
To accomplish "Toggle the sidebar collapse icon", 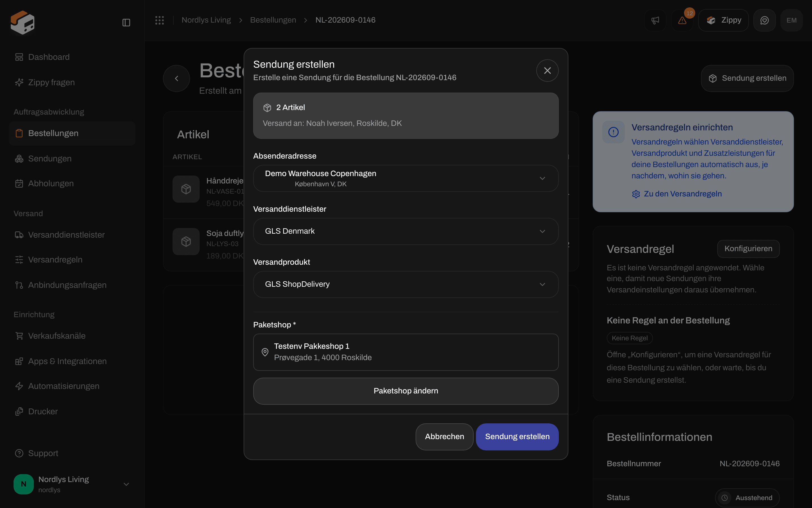I will 126,23.
